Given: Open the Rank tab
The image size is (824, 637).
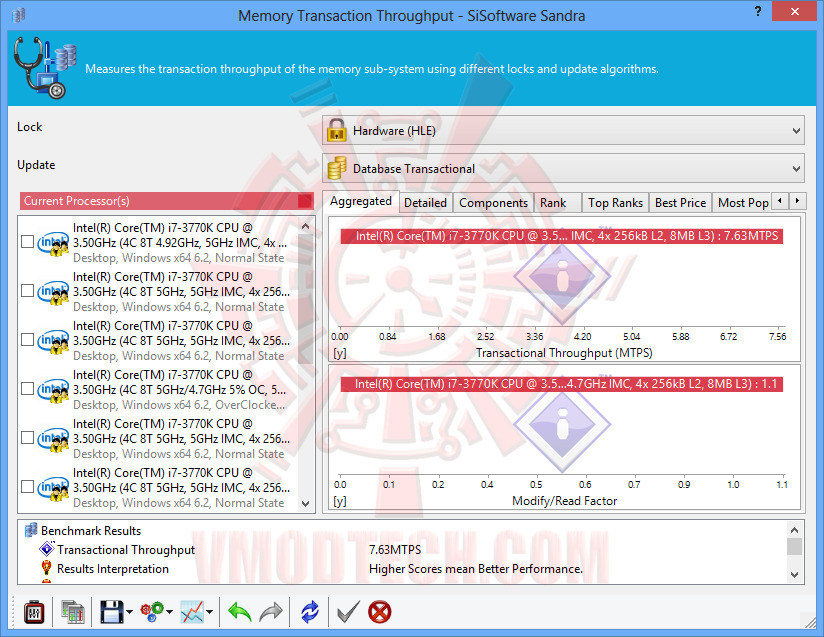Looking at the screenshot, I should click(558, 203).
